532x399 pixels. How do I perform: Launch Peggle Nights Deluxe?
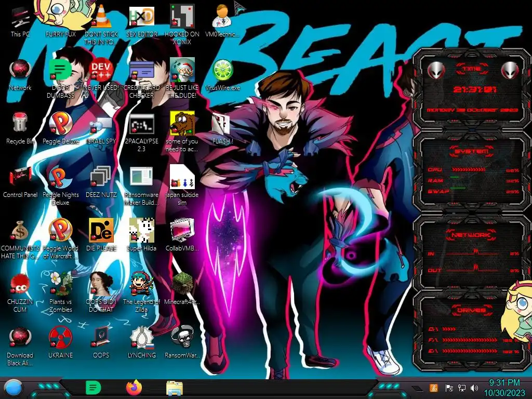pyautogui.click(x=60, y=187)
